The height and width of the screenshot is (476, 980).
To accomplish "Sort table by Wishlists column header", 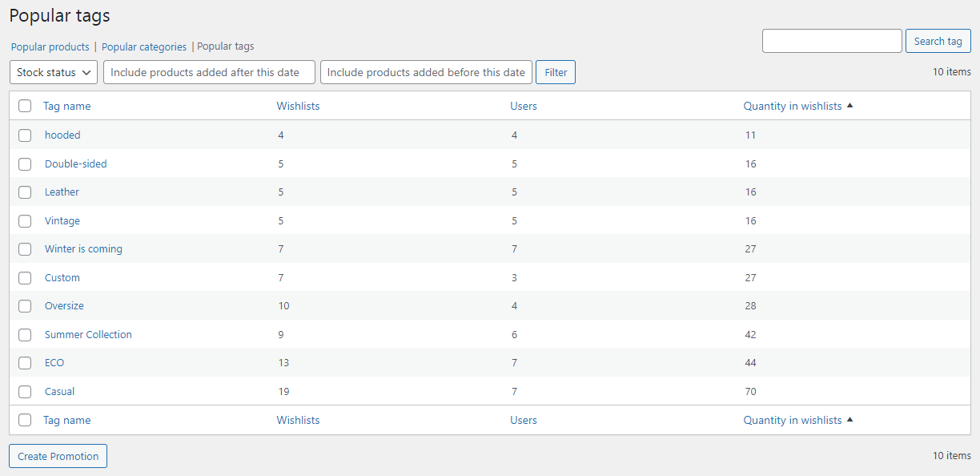I will coord(298,106).
